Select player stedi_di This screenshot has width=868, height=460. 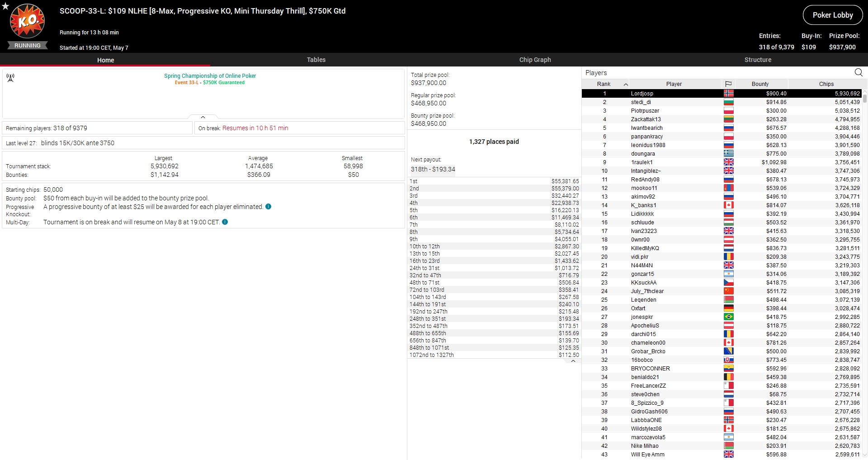click(722, 102)
